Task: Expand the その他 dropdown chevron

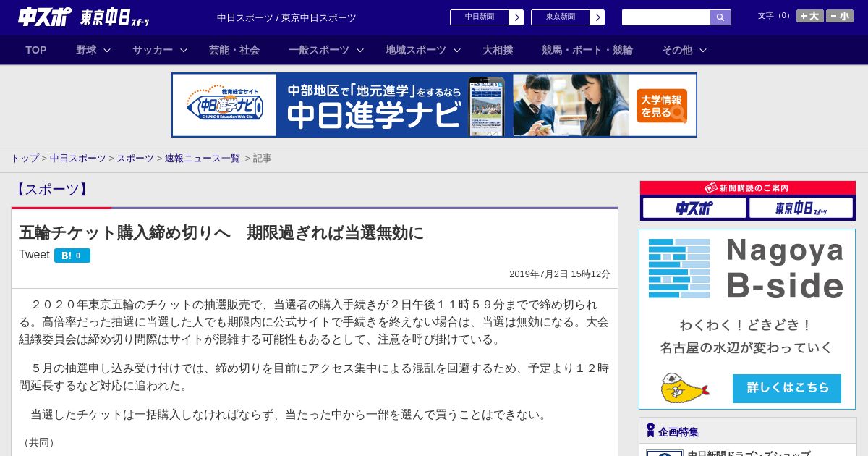Action: pyautogui.click(x=703, y=50)
